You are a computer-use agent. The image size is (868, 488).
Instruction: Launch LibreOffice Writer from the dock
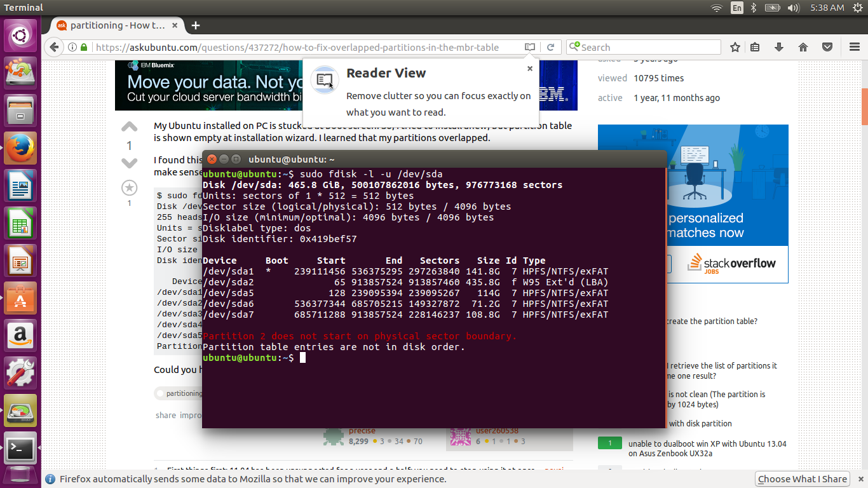[20, 187]
